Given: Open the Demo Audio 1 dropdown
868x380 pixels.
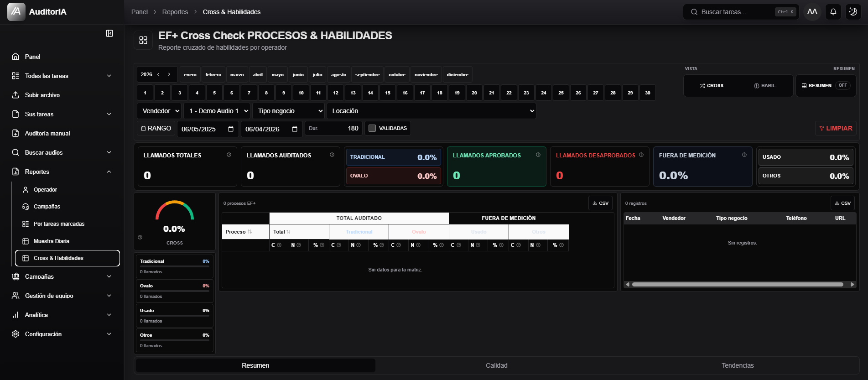Looking at the screenshot, I should coord(217,111).
